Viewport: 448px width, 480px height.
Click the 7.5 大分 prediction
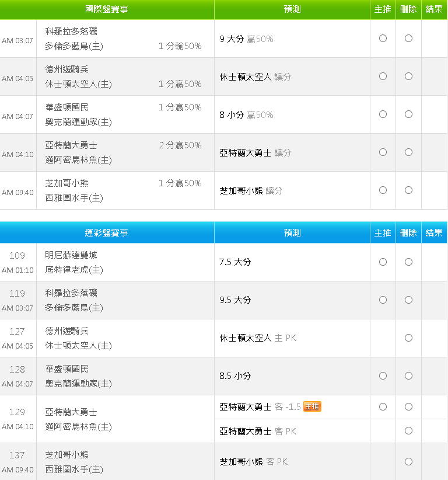[235, 262]
